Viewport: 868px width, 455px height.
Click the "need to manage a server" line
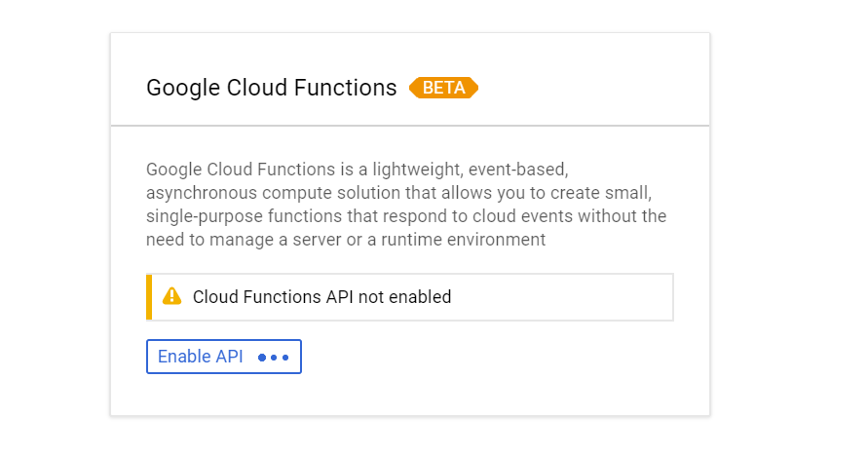point(346,239)
